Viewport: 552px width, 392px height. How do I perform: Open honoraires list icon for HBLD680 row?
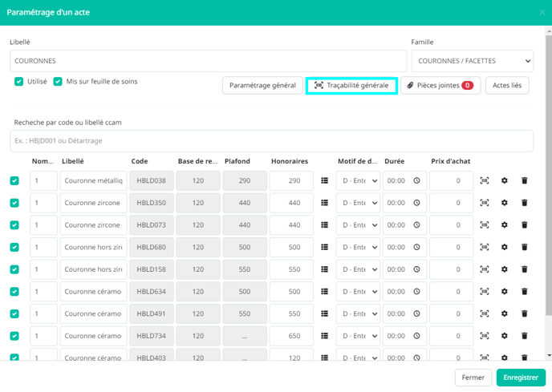pos(325,247)
